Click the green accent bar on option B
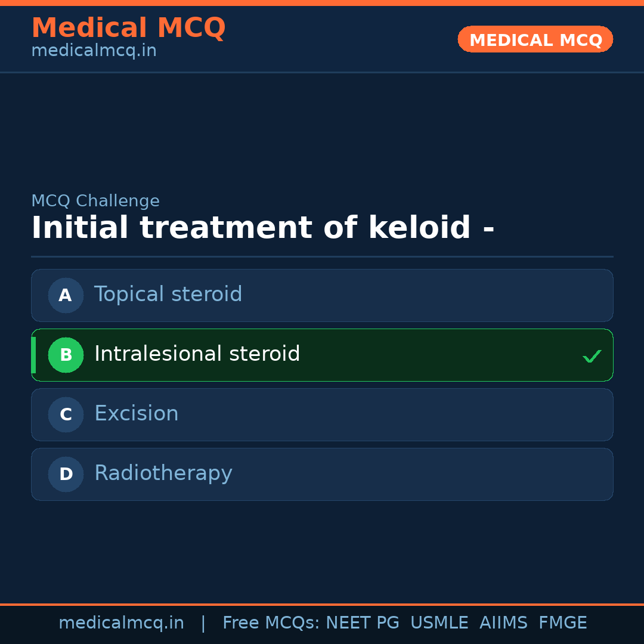The height and width of the screenshot is (644, 644). point(33,355)
